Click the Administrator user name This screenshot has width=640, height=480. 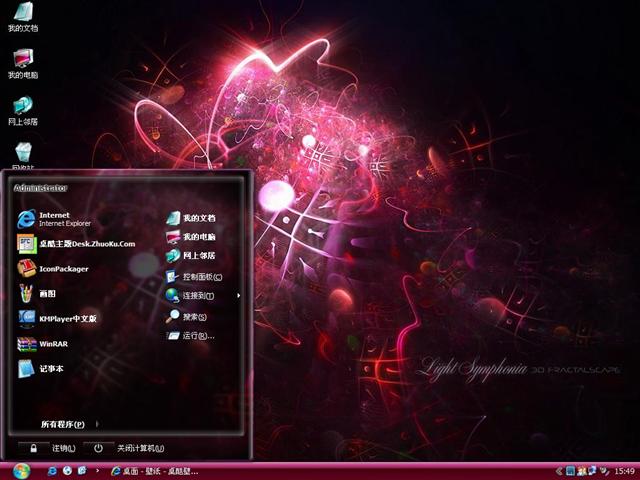[x=40, y=188]
